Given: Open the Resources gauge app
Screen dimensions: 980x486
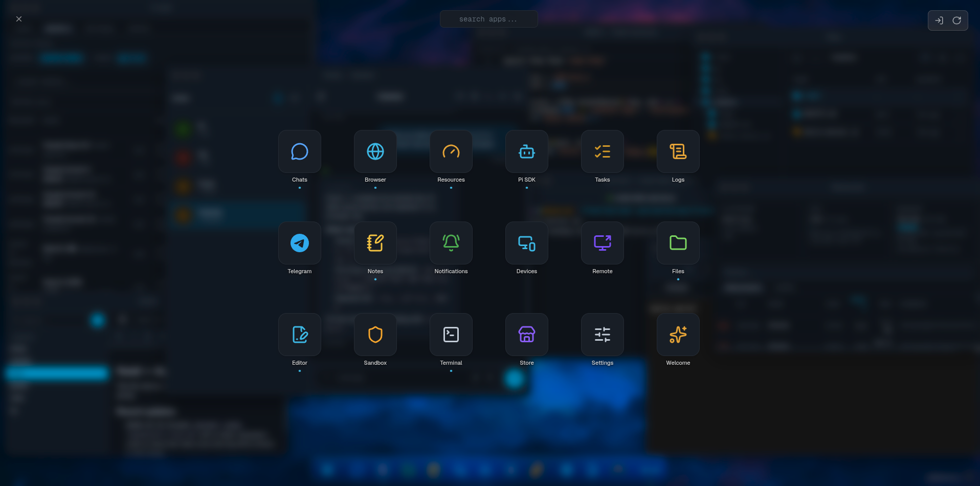Looking at the screenshot, I should (x=451, y=151).
